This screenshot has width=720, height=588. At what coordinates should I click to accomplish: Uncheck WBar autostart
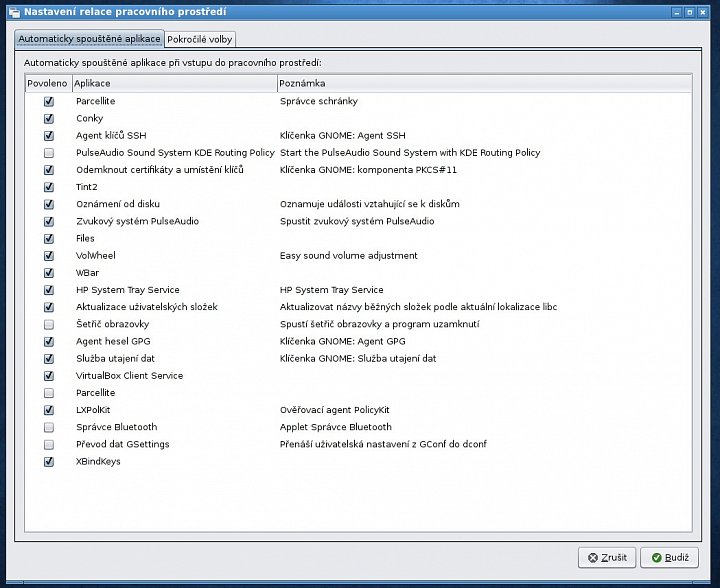point(49,273)
